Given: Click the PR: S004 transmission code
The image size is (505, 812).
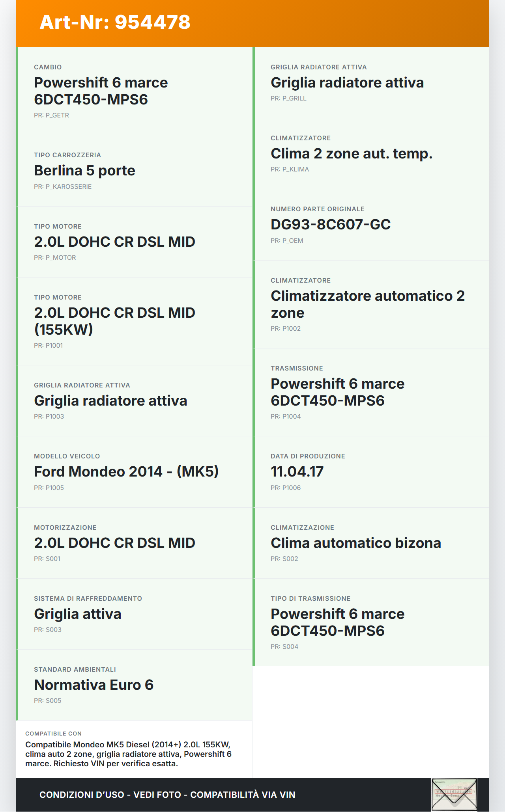Looking at the screenshot, I should pyautogui.click(x=284, y=646).
